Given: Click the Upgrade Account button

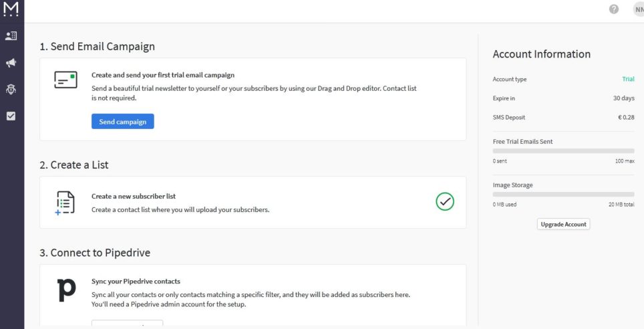Looking at the screenshot, I should point(564,224).
